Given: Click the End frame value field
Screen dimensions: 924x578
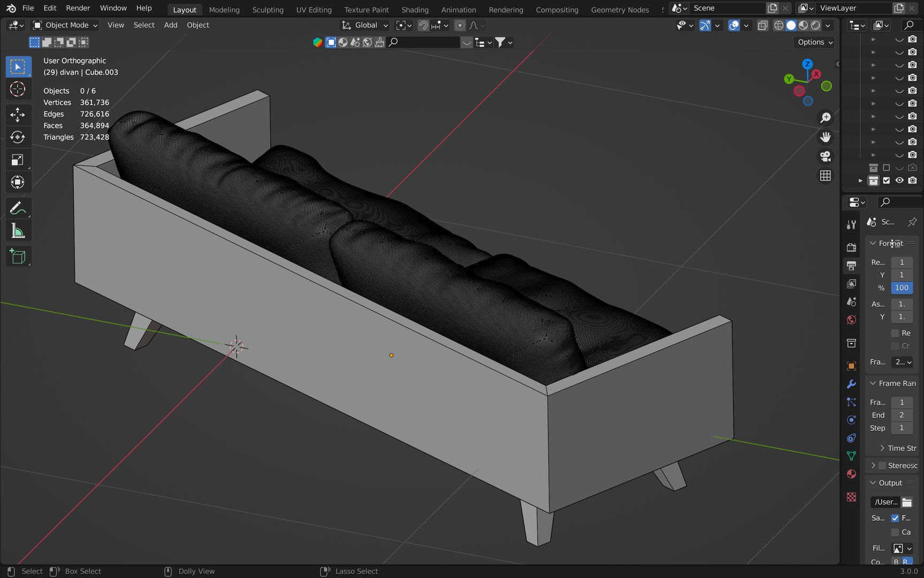Looking at the screenshot, I should (902, 415).
